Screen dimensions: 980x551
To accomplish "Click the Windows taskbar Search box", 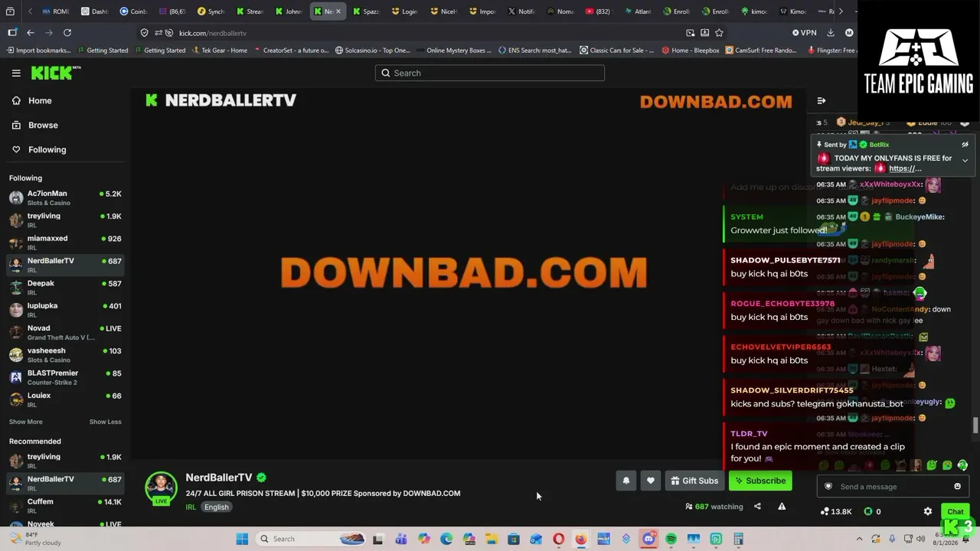I will point(312,539).
